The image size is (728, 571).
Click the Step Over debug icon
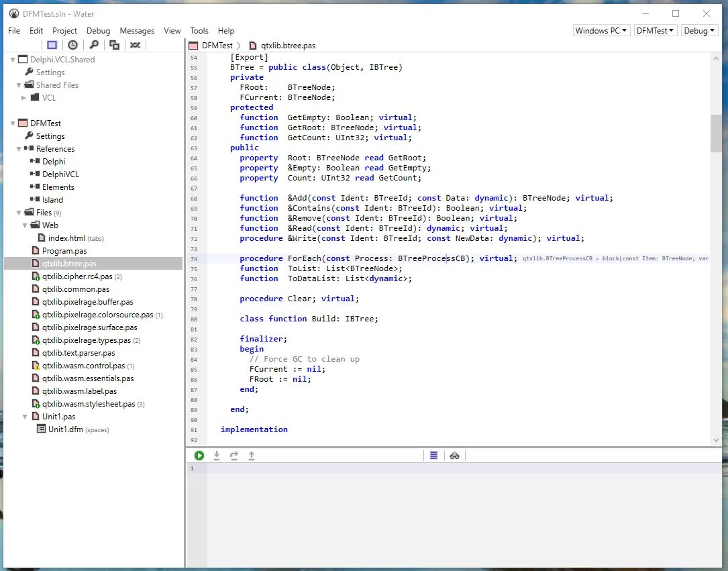pos(234,456)
